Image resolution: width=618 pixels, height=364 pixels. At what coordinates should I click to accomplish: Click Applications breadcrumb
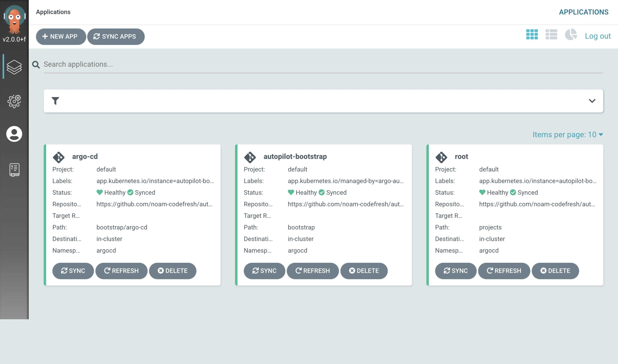coord(53,12)
